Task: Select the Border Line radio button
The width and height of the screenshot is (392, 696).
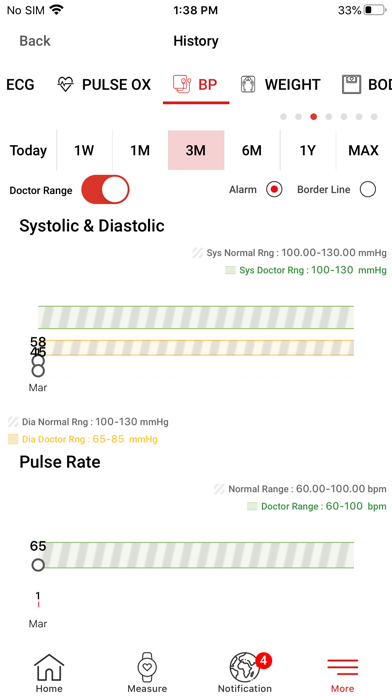Action: [x=368, y=190]
